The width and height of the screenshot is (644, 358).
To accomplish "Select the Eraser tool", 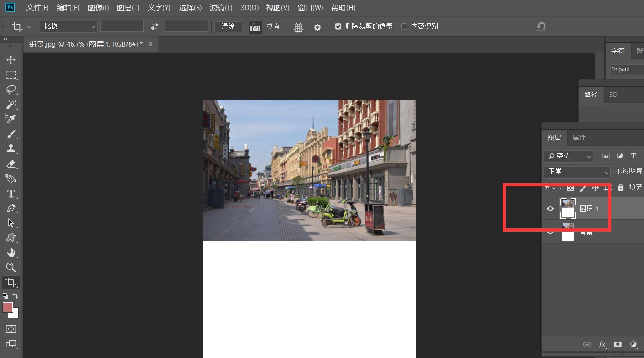I will pyautogui.click(x=11, y=163).
